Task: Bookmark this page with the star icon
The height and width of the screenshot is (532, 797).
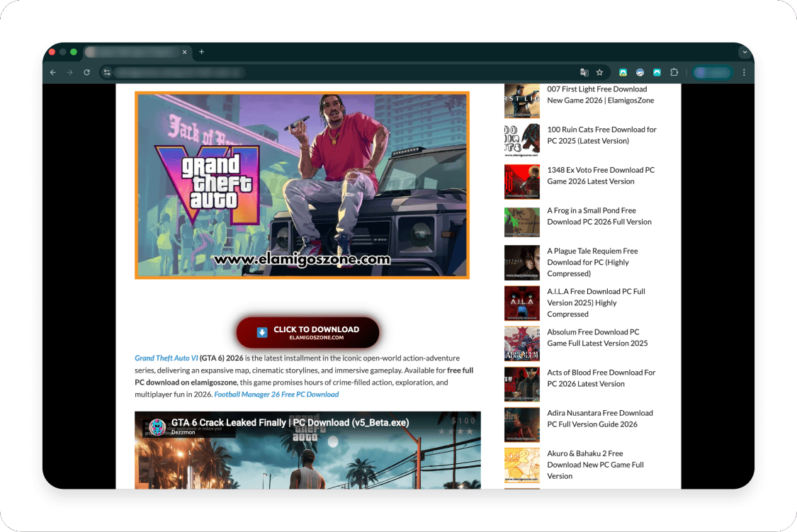Action: pyautogui.click(x=600, y=73)
